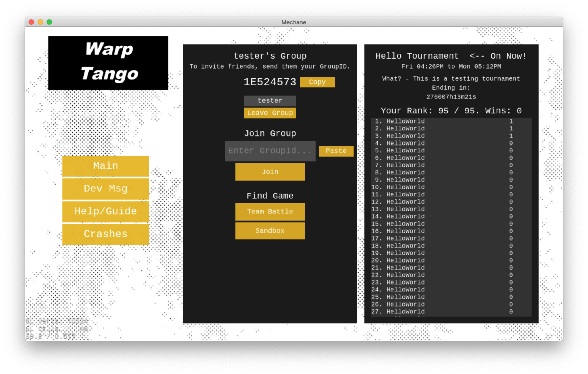Screen dimensions: 588x374
Task: Click the Hello Tournament title
Action: tap(417, 56)
